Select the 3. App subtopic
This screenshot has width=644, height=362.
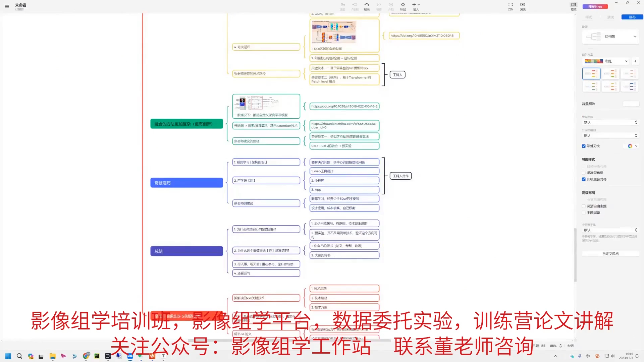344,190
